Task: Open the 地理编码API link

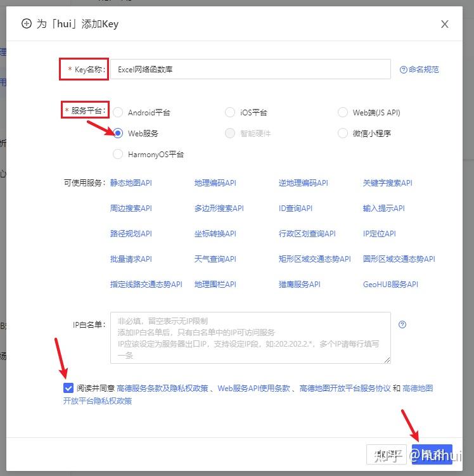Action: pyautogui.click(x=215, y=183)
